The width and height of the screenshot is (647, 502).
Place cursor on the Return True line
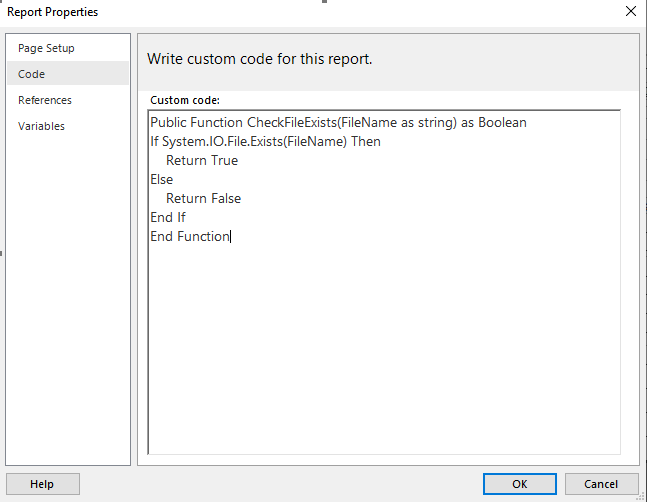[x=202, y=160]
